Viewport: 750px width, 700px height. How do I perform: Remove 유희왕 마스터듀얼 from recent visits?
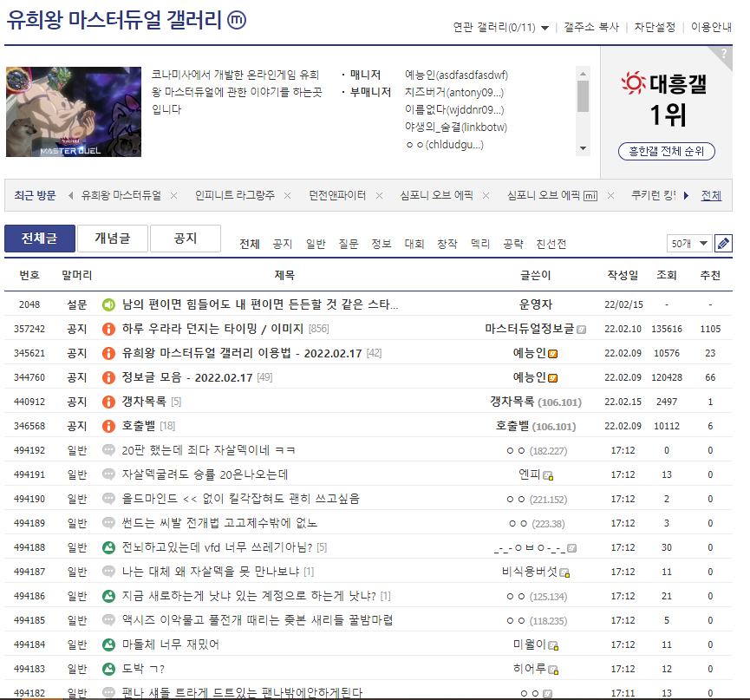click(174, 196)
